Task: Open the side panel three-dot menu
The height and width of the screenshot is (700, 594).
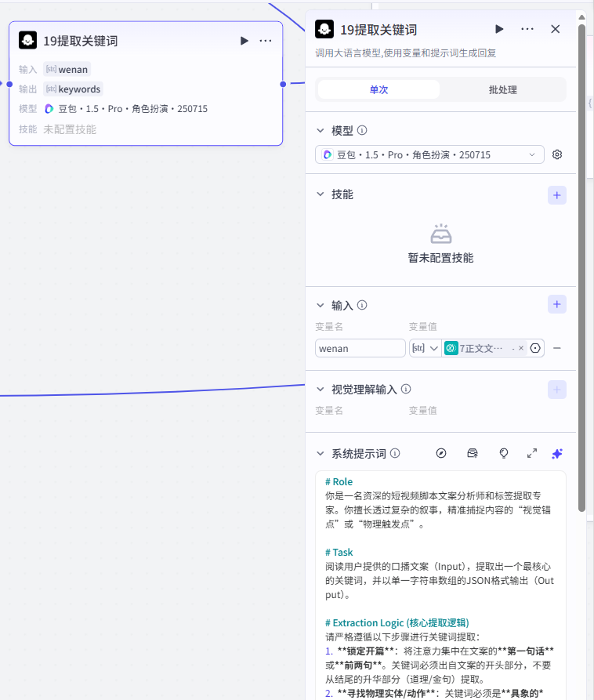Action: pos(527,29)
